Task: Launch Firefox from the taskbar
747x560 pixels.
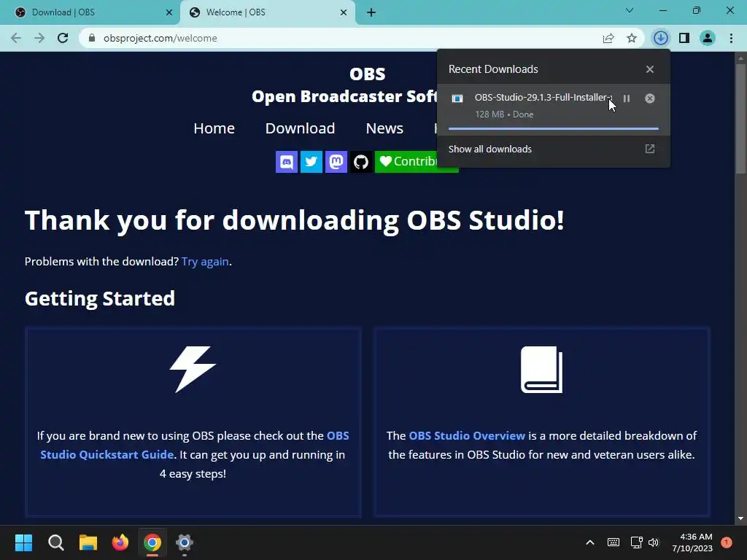Action: point(120,542)
